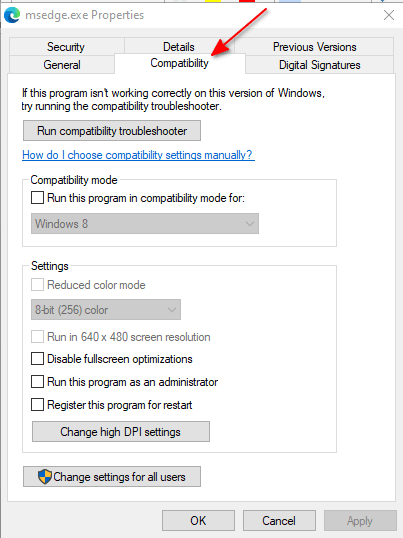Open How do I choose compatibility settings manually link
The height and width of the screenshot is (538, 403).
138,155
